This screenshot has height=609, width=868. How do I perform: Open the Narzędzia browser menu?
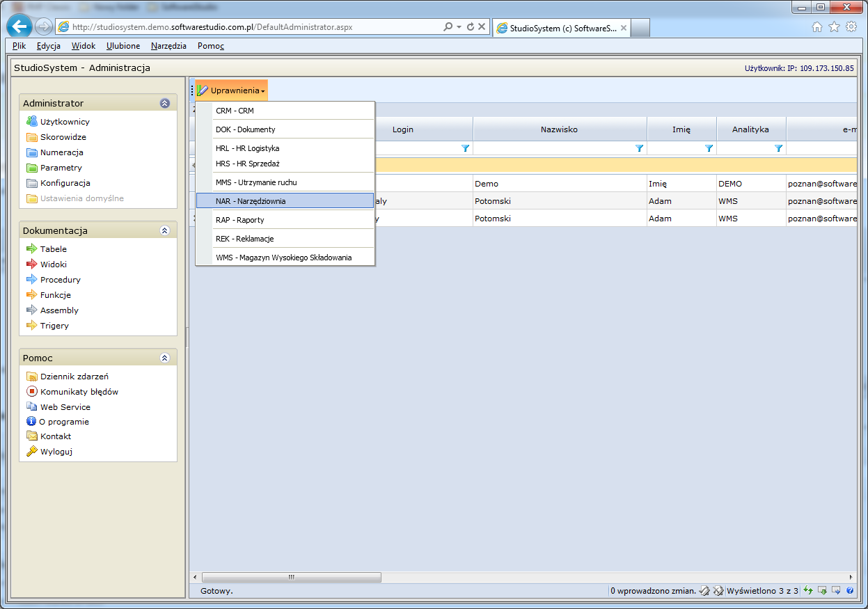coord(168,46)
